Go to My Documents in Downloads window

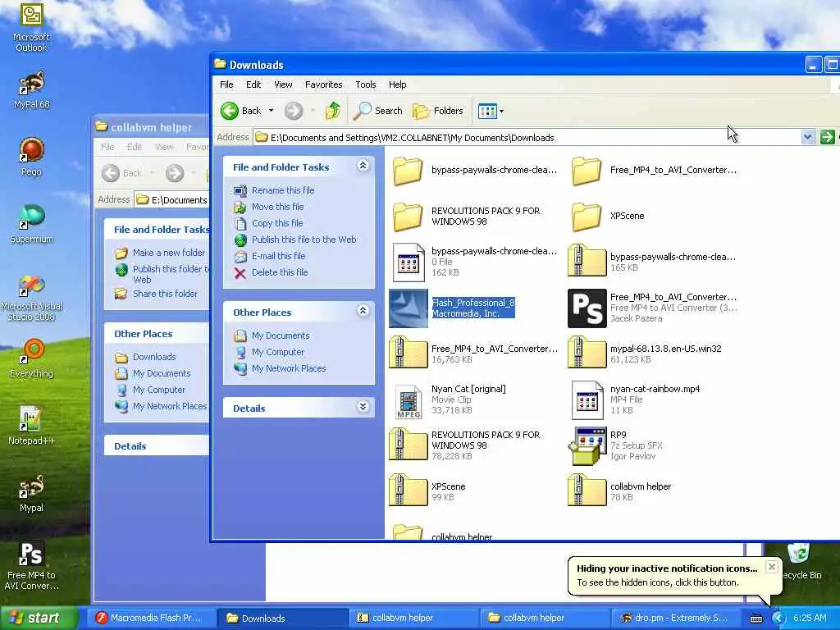click(x=281, y=336)
